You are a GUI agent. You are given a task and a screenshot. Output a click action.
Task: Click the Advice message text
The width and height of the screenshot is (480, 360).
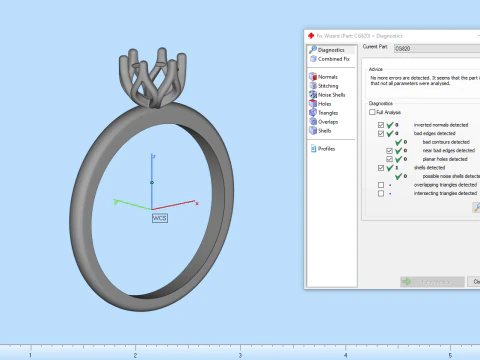coord(425,80)
